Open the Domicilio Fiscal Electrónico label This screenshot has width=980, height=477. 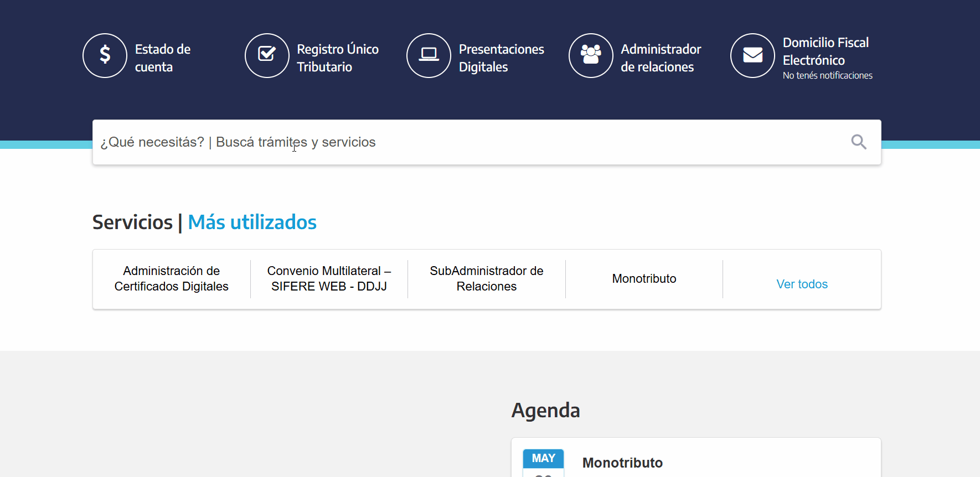click(826, 51)
